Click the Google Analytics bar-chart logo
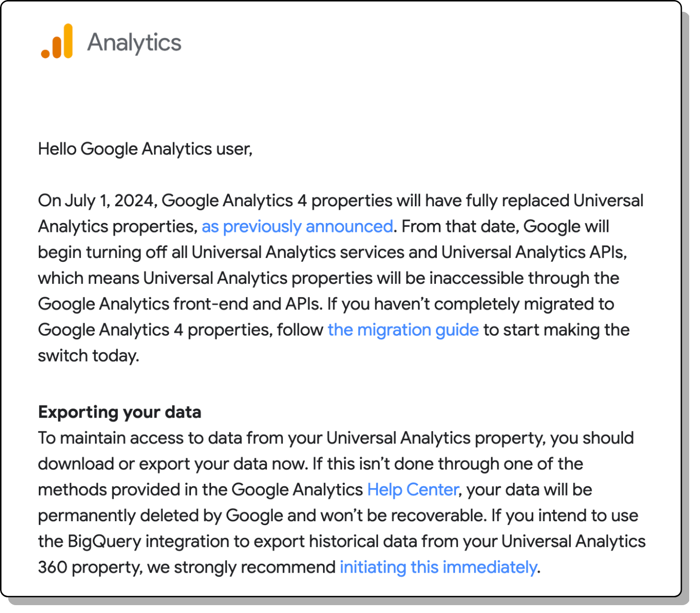This screenshot has width=700, height=613. coord(57,42)
